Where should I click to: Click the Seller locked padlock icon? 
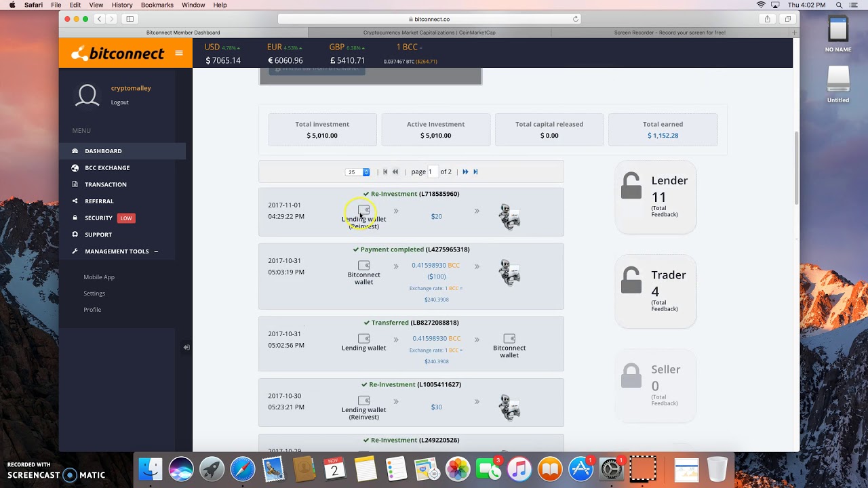631,375
